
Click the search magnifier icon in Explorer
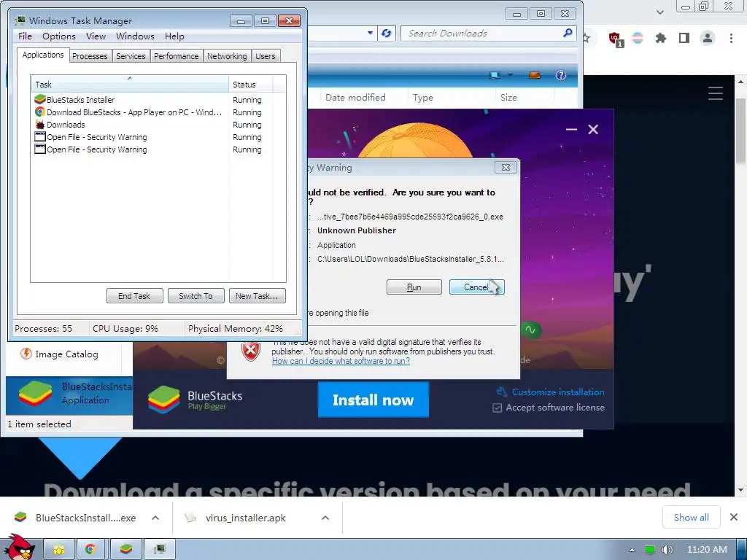(x=568, y=33)
